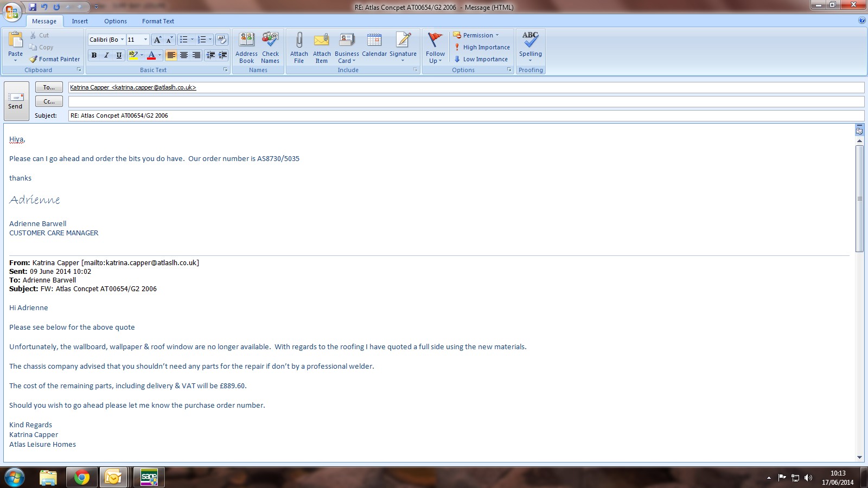The height and width of the screenshot is (488, 868).
Task: Switch to Sage in the taskbar
Action: tap(149, 478)
